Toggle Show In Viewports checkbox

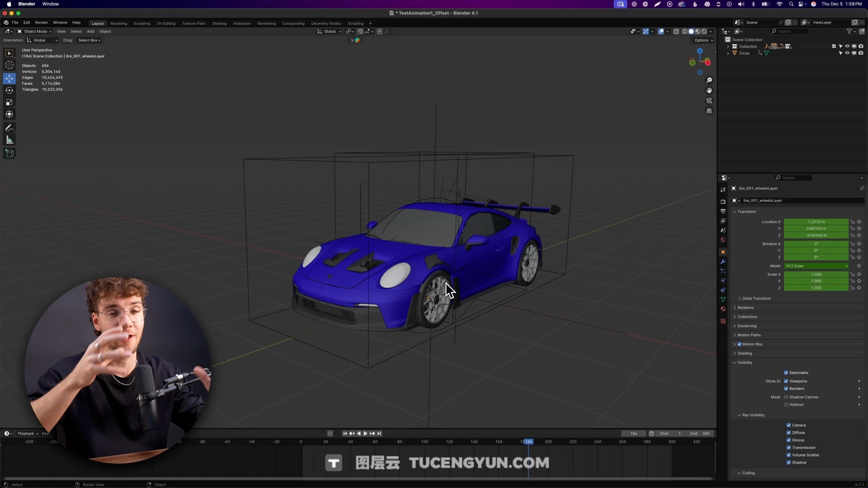786,381
